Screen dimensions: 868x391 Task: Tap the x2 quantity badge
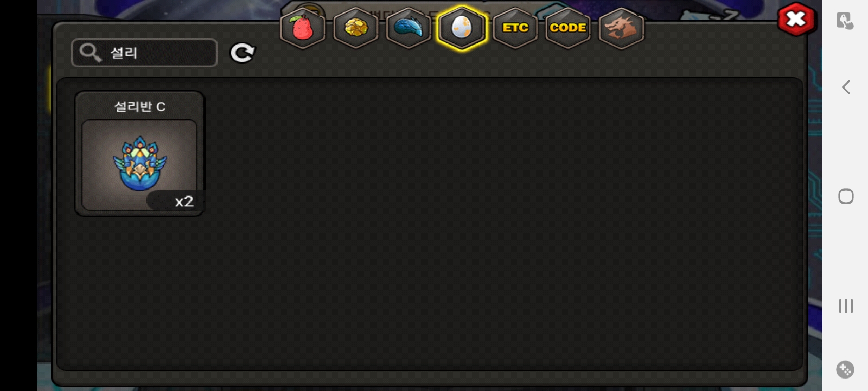pyautogui.click(x=175, y=201)
